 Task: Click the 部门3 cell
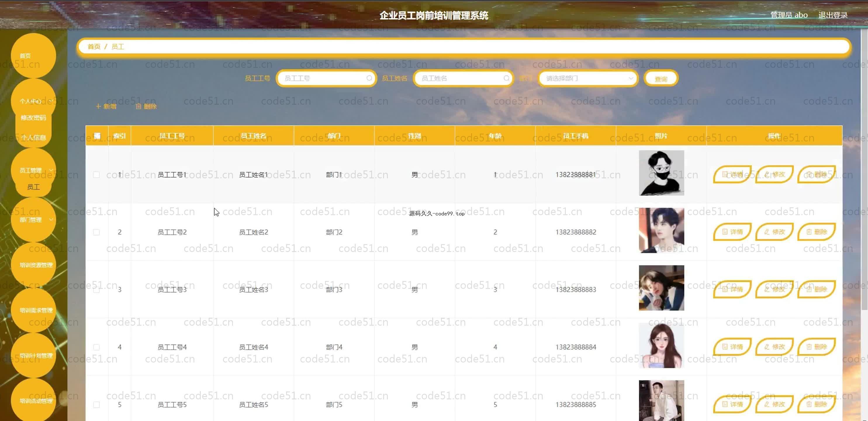tap(334, 289)
